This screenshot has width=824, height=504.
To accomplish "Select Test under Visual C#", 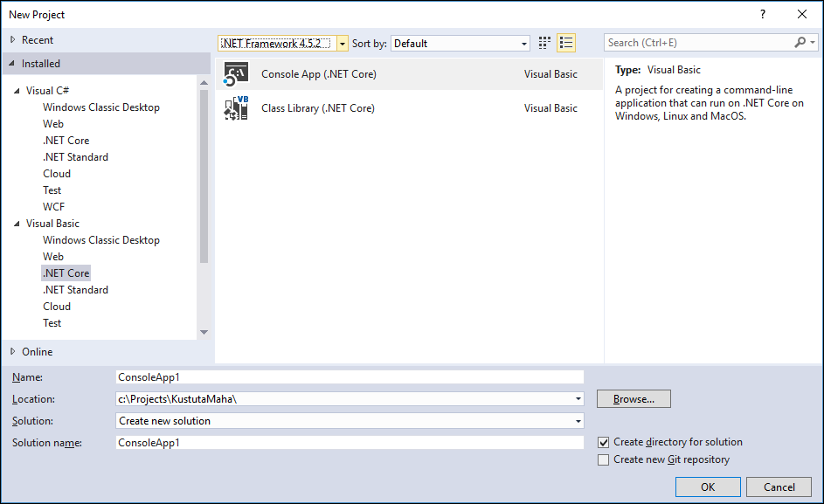I will click(x=52, y=190).
